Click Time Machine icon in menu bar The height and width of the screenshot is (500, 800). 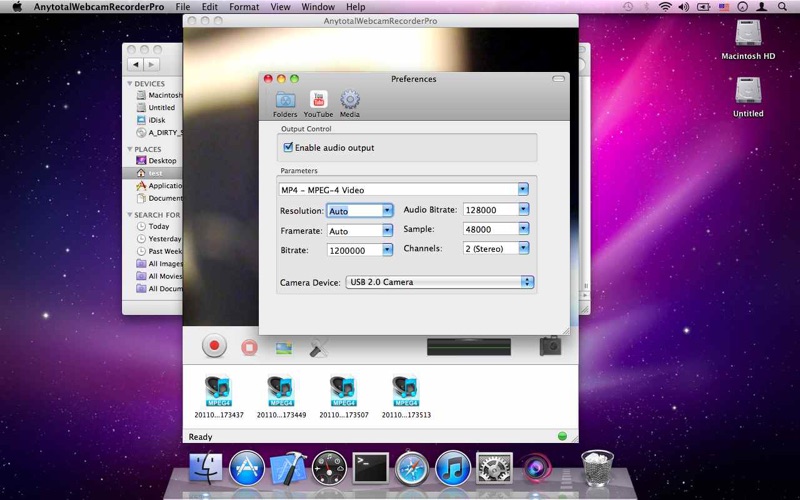(x=628, y=7)
